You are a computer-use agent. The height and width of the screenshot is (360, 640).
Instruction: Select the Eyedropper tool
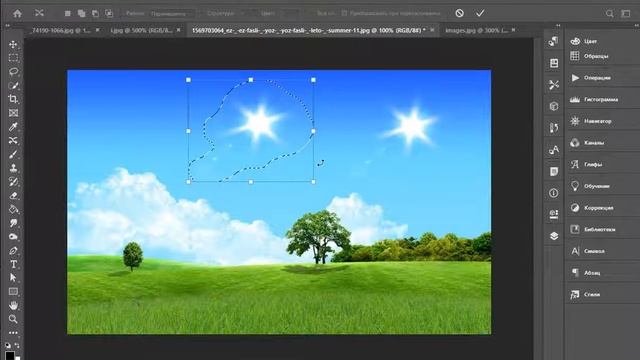coord(13,127)
